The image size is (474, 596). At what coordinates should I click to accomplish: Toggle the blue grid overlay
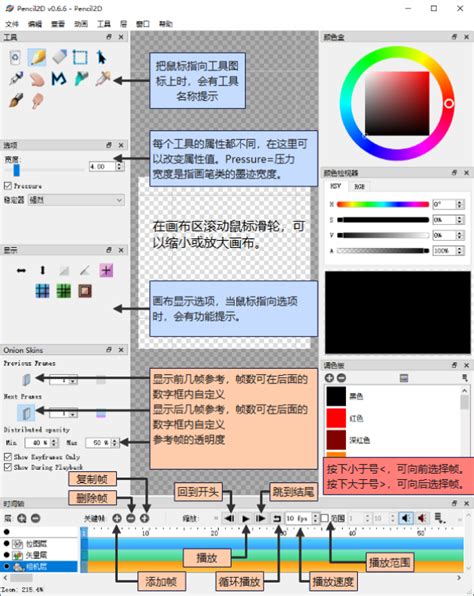click(x=42, y=292)
